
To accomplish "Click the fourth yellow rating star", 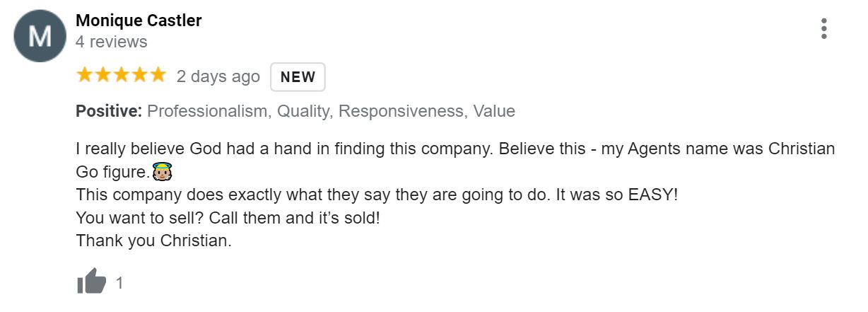I will coord(139,75).
